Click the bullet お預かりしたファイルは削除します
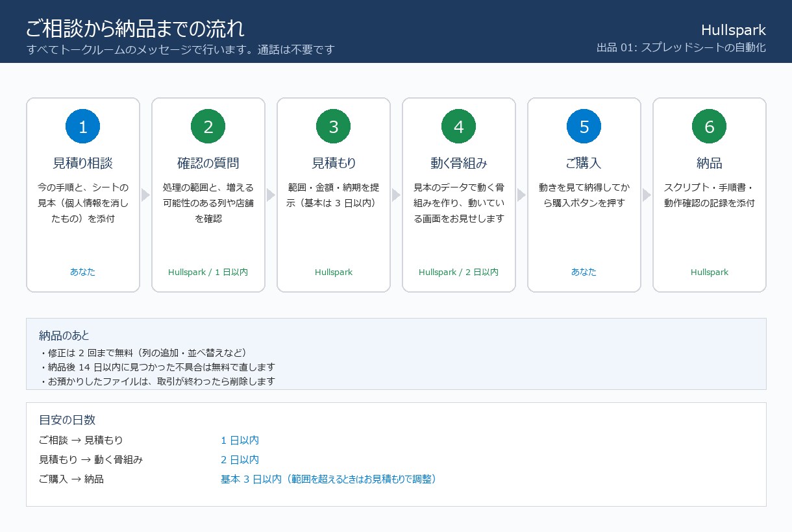Screen dimensions: 792x532 (x=157, y=381)
